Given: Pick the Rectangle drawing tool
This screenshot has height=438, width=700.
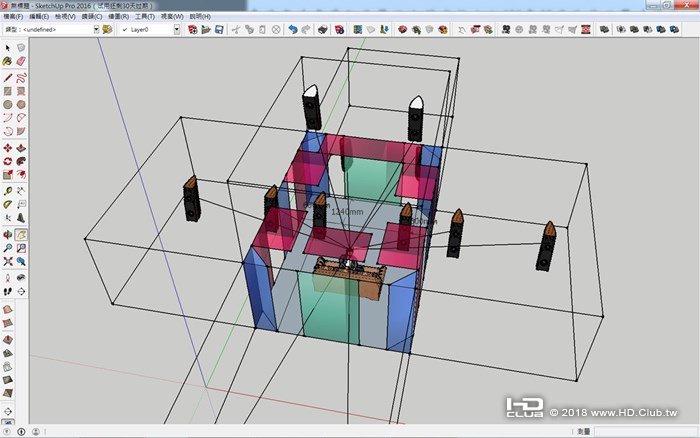Looking at the screenshot, I should click(x=8, y=92).
